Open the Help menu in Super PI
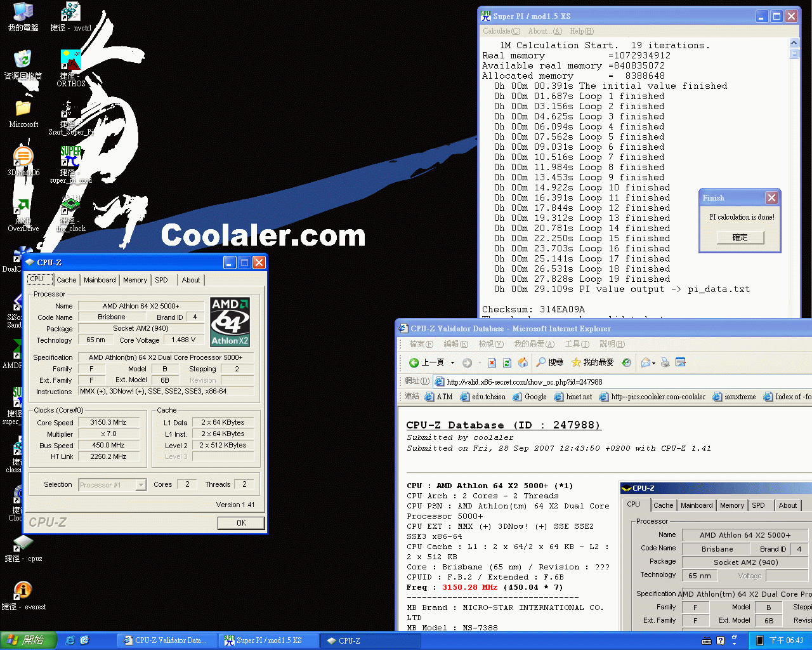 point(582,31)
